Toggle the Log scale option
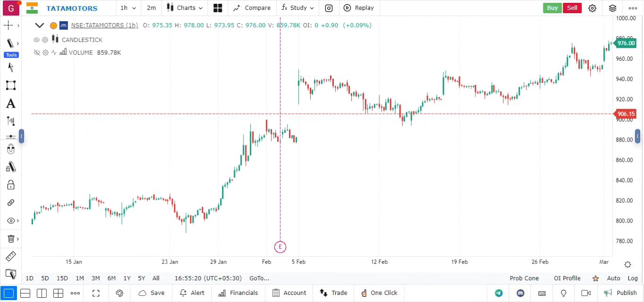Image resolution: width=644 pixels, height=302 pixels. pos(632,278)
